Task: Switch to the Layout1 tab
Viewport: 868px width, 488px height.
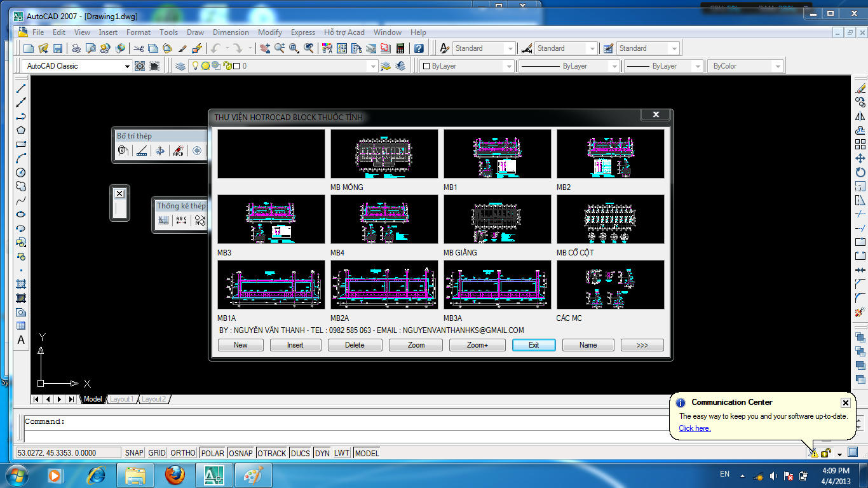Action: (121, 399)
